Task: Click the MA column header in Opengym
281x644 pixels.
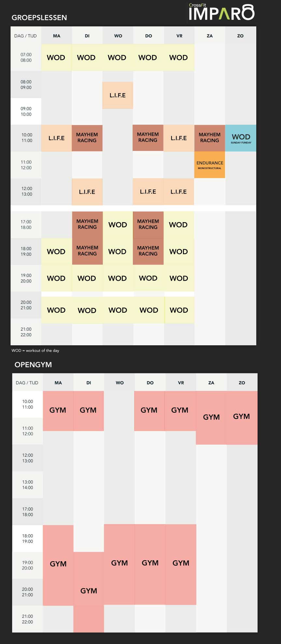Action: [x=58, y=383]
